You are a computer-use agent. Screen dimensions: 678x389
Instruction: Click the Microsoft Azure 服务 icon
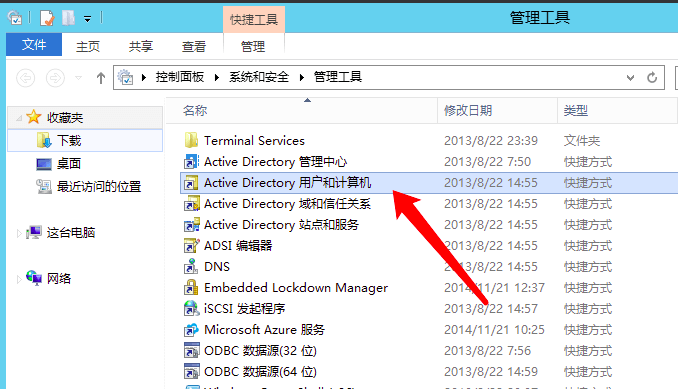(191, 330)
